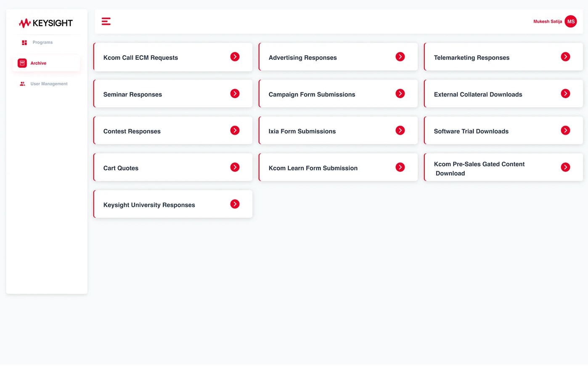
Task: Open Programs in the sidebar
Action: click(42, 43)
